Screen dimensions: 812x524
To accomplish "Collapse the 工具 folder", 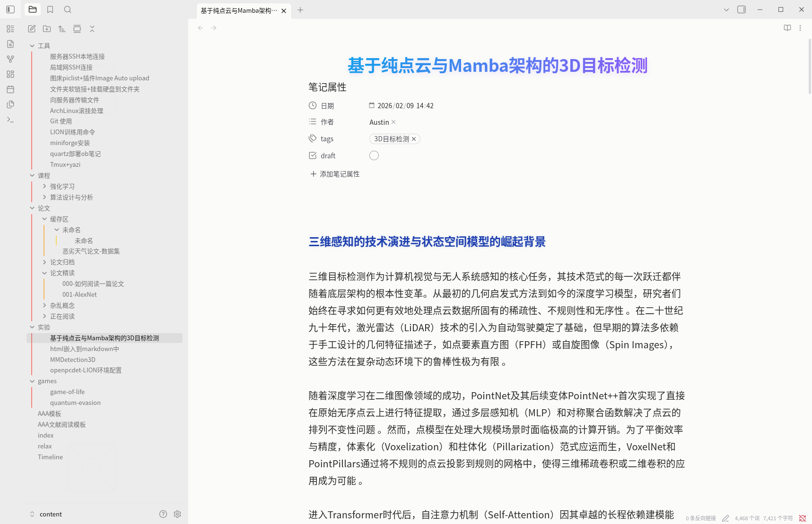I will [x=32, y=46].
